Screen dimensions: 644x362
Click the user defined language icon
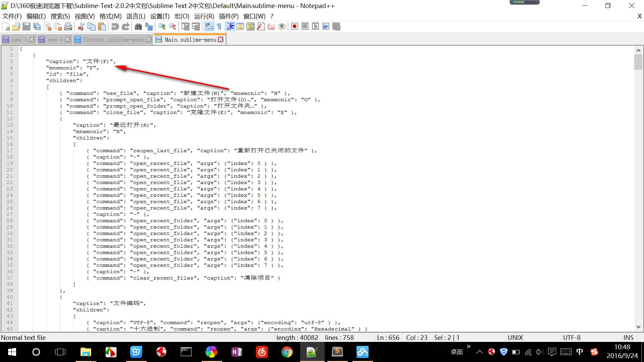[240, 26]
